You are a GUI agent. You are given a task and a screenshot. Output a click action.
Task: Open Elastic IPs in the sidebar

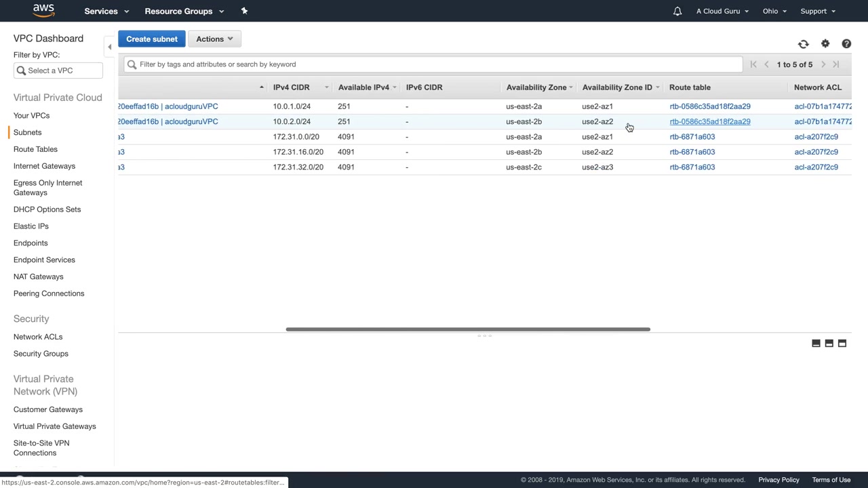pos(31,226)
